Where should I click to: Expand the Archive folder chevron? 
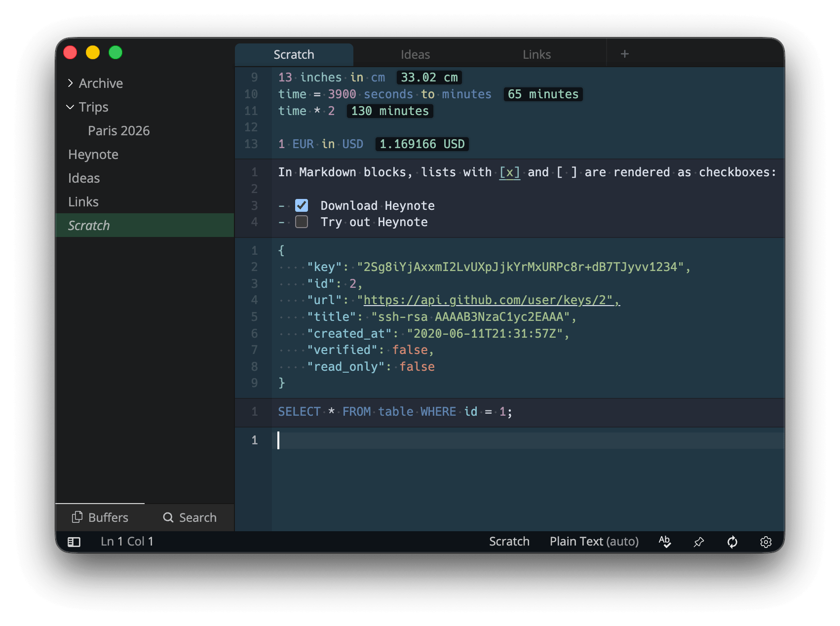(x=71, y=83)
